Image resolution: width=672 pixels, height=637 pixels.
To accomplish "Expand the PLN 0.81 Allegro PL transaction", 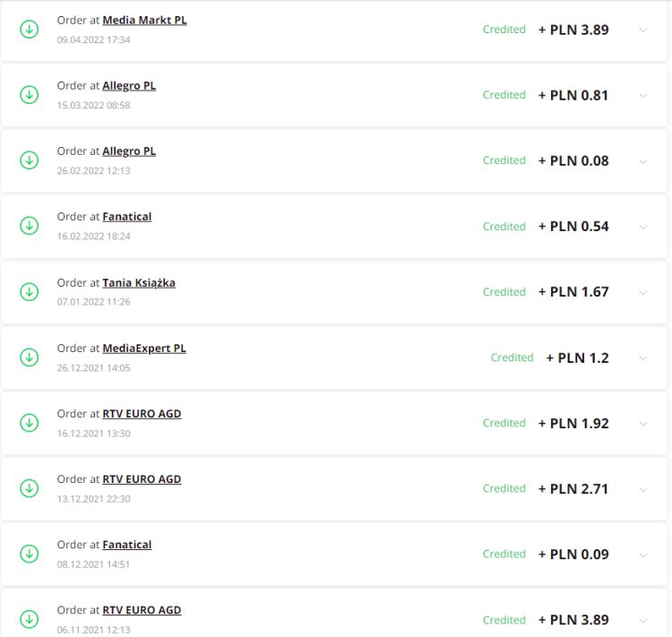I will 642,95.
